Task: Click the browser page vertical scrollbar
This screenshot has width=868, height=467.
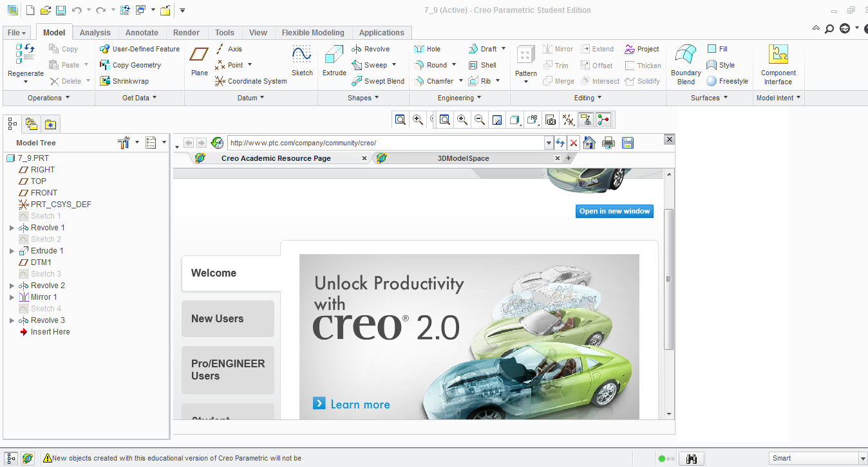Action: [669, 279]
